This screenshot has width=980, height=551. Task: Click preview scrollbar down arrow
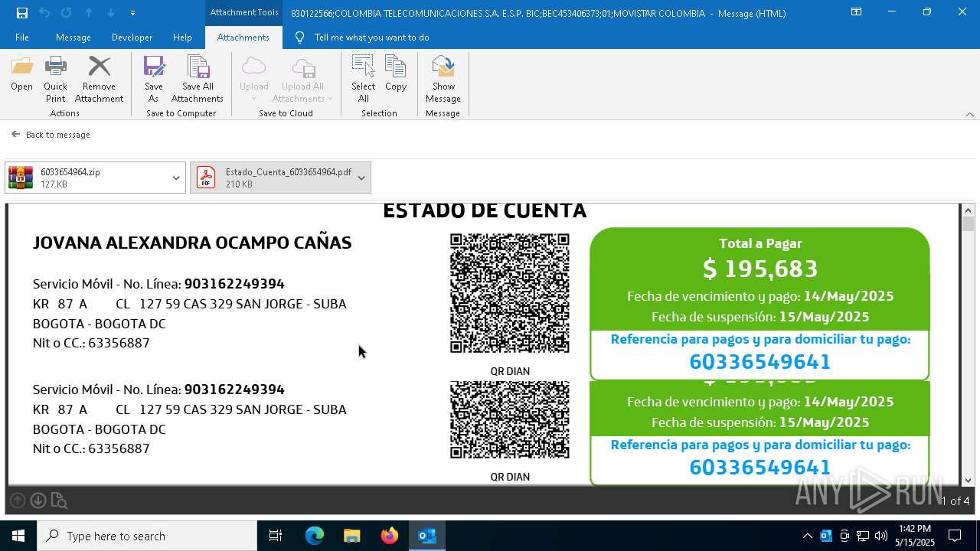tap(968, 480)
